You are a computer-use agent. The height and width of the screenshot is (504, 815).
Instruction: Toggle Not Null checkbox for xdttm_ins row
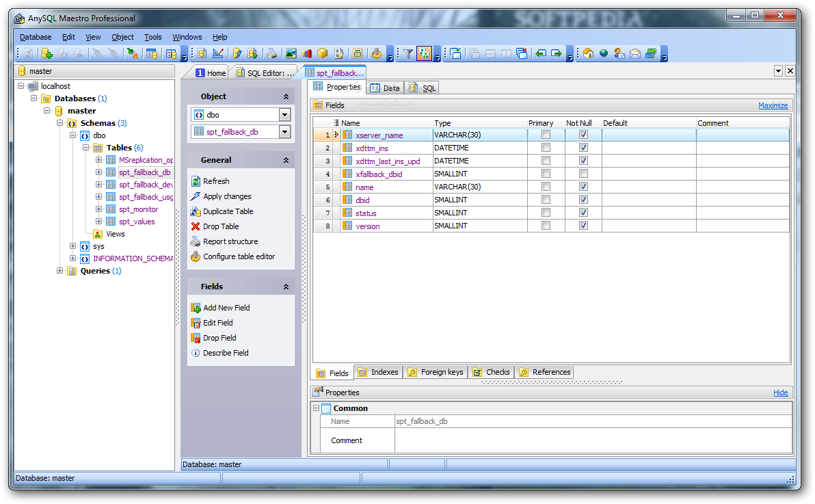pyautogui.click(x=584, y=148)
